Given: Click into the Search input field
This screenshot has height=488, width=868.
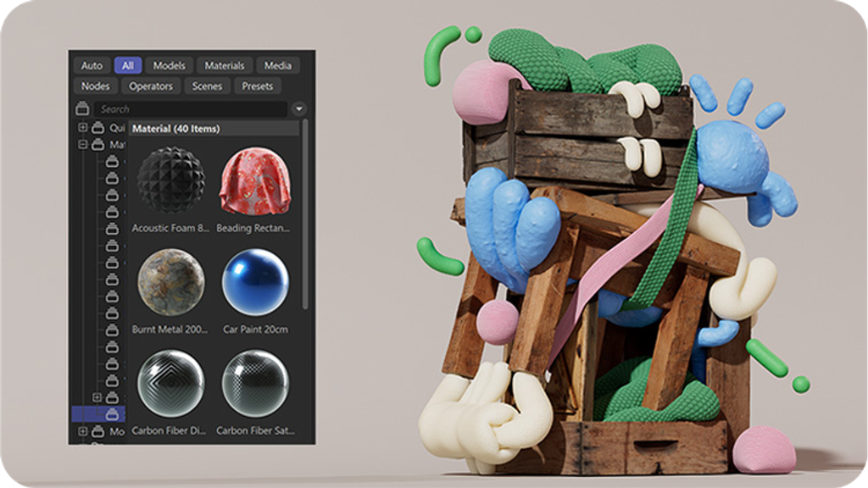Looking at the screenshot, I should click(191, 109).
